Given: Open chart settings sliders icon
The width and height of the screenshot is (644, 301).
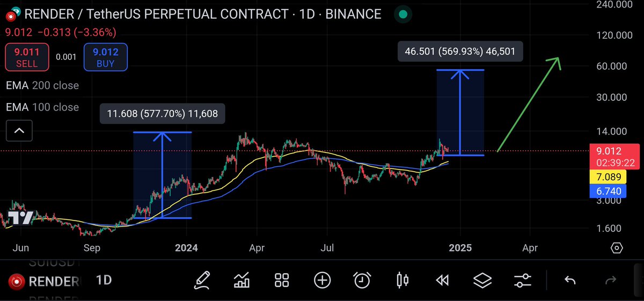Looking at the screenshot, I should coord(522,280).
